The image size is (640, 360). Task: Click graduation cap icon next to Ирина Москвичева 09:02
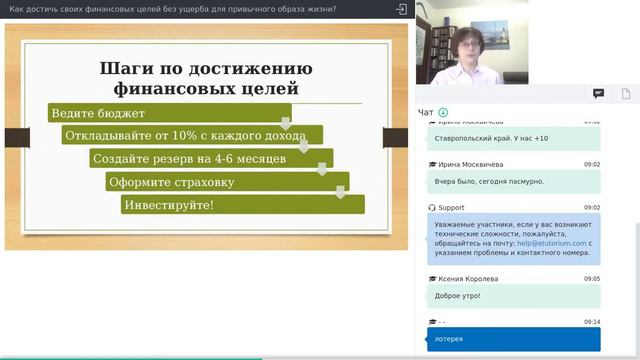click(432, 165)
